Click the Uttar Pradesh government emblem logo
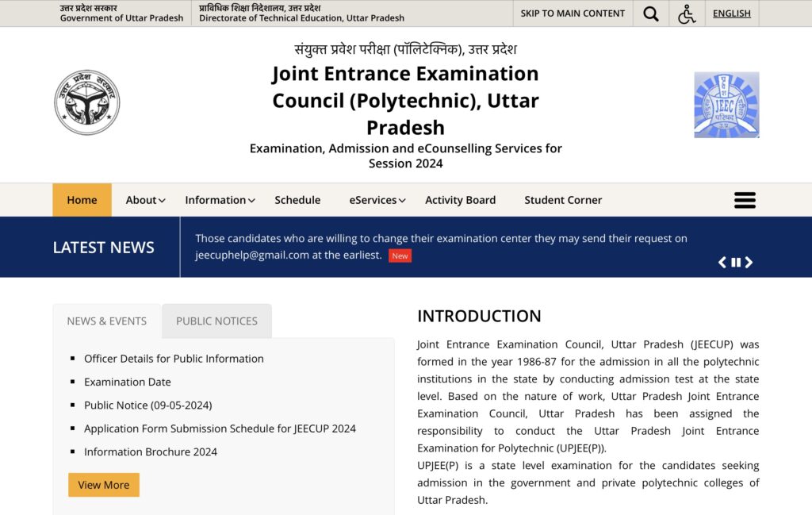Image resolution: width=812 pixels, height=515 pixels. point(87,102)
